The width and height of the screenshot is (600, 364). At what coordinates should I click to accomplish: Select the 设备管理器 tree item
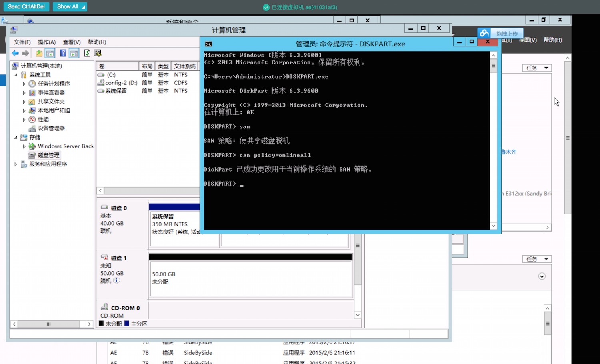(51, 128)
